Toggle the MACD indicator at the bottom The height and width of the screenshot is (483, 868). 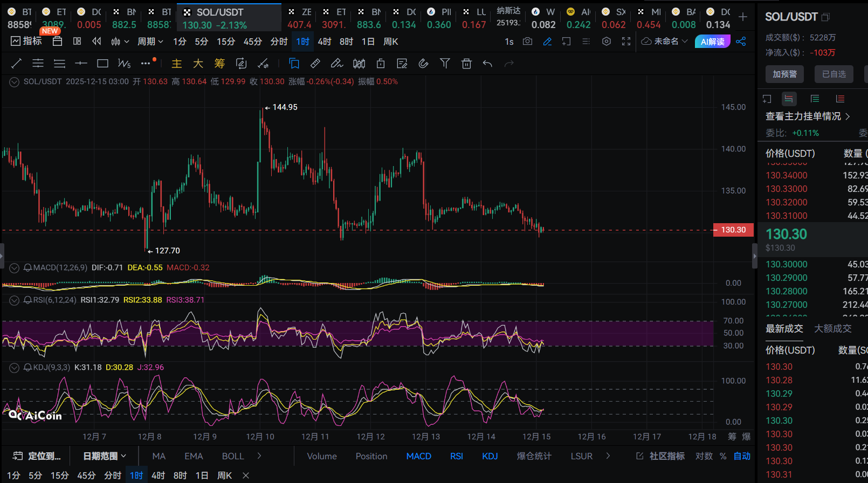[418, 456]
